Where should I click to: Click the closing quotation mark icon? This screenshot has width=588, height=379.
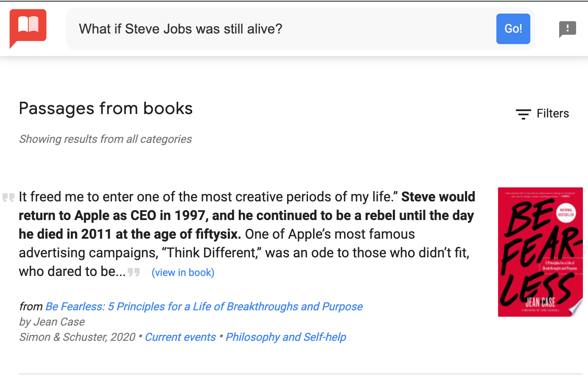[134, 272]
